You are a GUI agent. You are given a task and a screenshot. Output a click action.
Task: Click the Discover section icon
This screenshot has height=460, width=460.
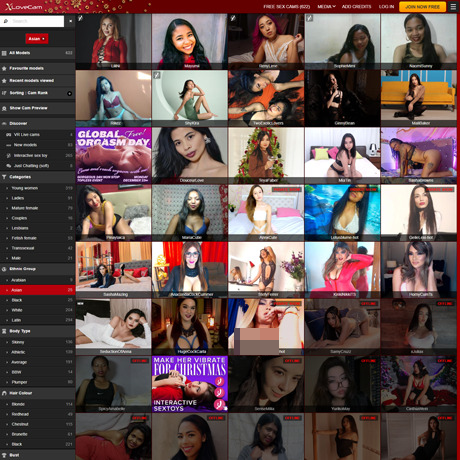pyautogui.click(x=4, y=123)
